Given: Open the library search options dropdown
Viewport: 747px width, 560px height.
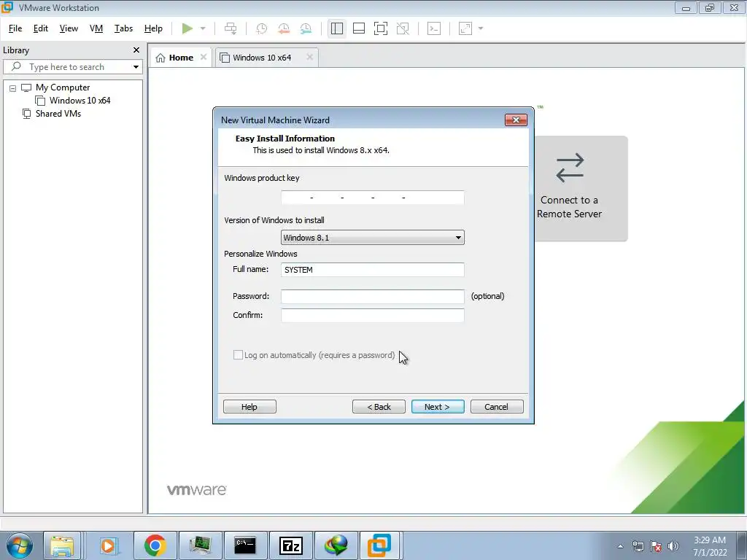Looking at the screenshot, I should (x=136, y=67).
